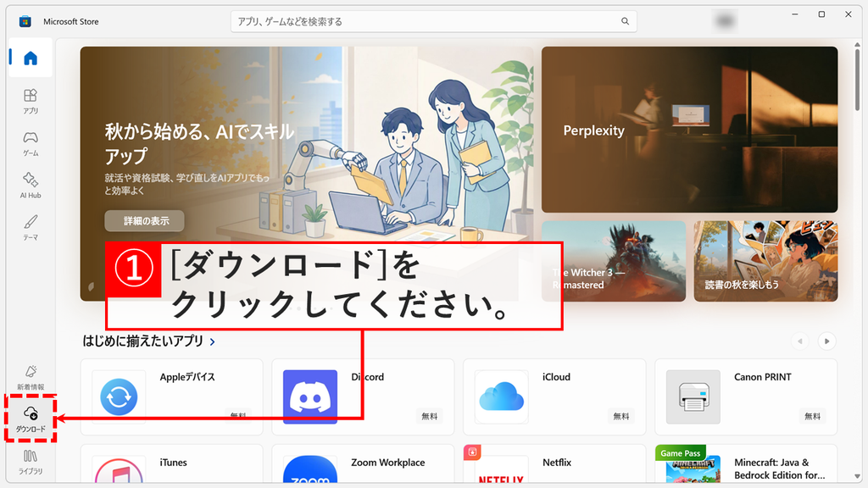Click the Zoom Workplace title text
Viewport: 868px width, 488px height.
[x=388, y=463]
